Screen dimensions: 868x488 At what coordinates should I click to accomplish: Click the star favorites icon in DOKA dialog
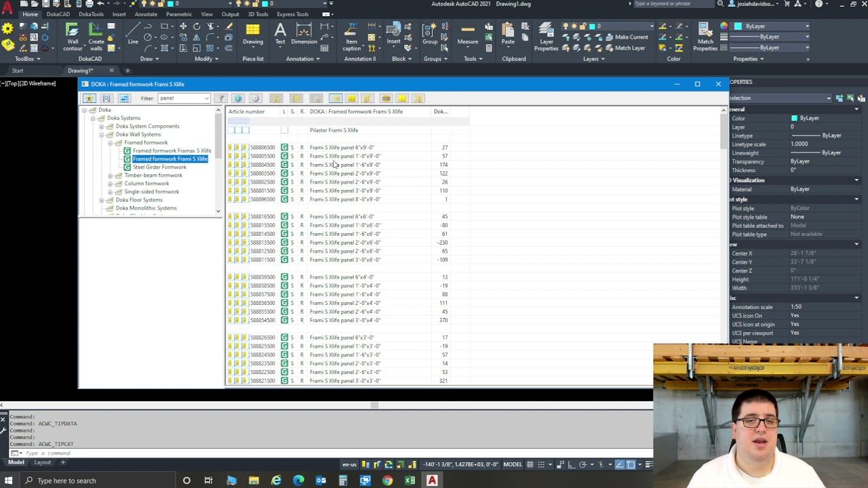(89, 99)
